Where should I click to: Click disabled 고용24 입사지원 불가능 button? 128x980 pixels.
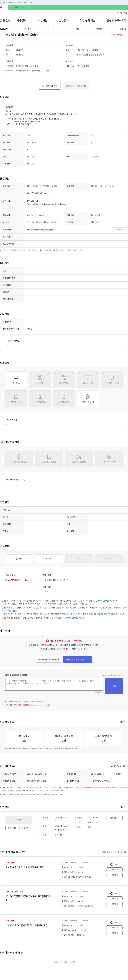(76, 86)
